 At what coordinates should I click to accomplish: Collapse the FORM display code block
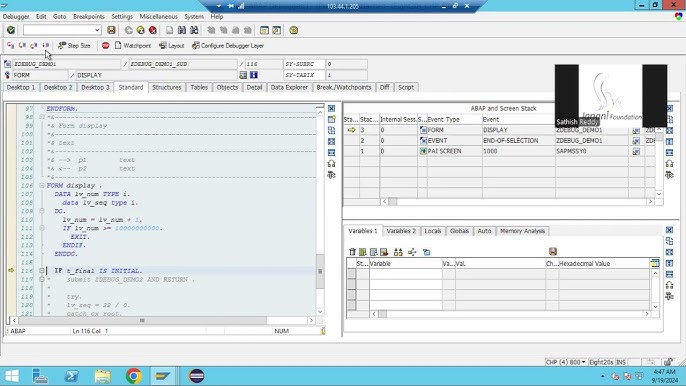42,186
